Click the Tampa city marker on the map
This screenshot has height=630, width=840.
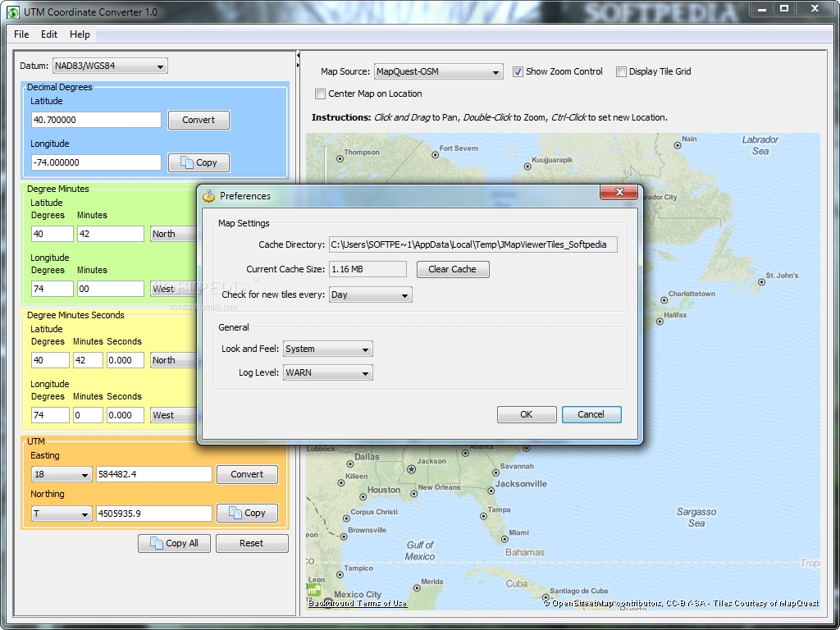pos(483,517)
